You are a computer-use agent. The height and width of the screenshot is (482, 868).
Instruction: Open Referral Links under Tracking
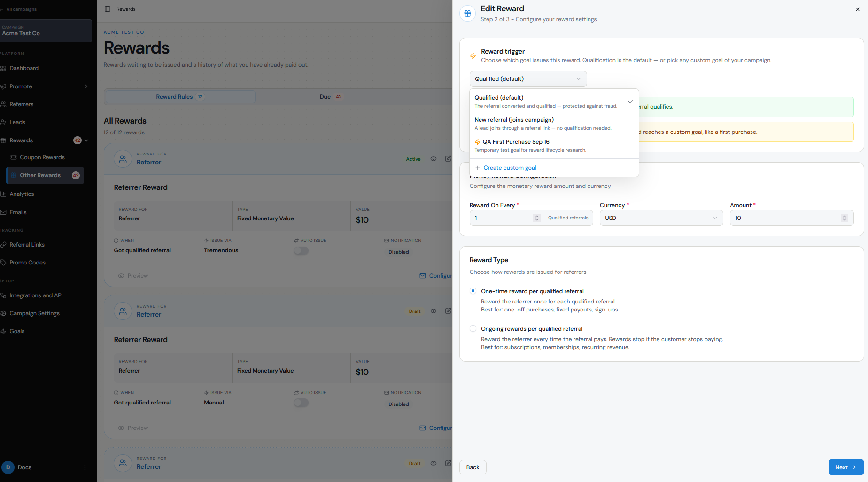coord(27,245)
